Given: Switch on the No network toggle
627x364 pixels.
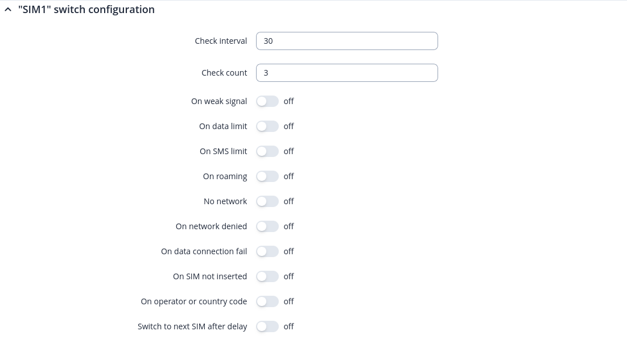Looking at the screenshot, I should click(267, 201).
